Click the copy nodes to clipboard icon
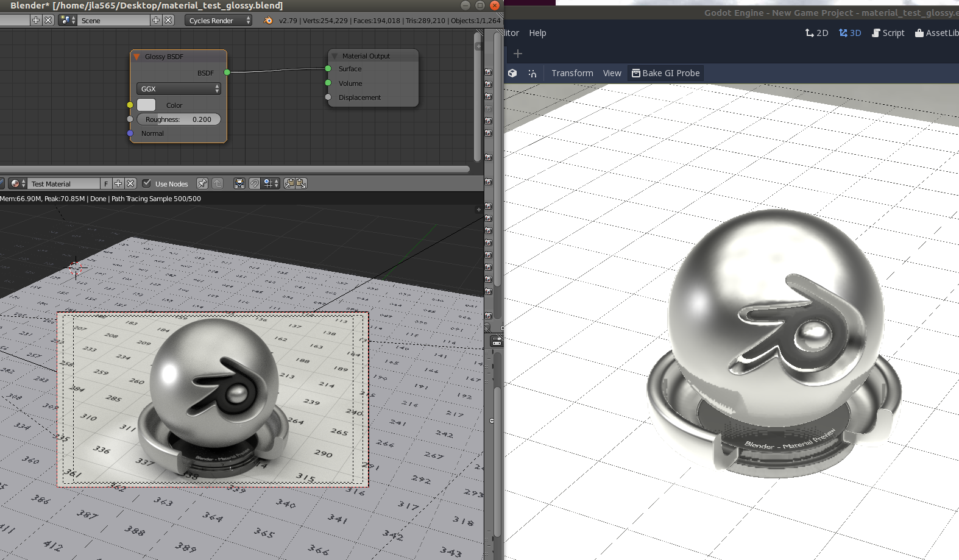 click(x=289, y=183)
